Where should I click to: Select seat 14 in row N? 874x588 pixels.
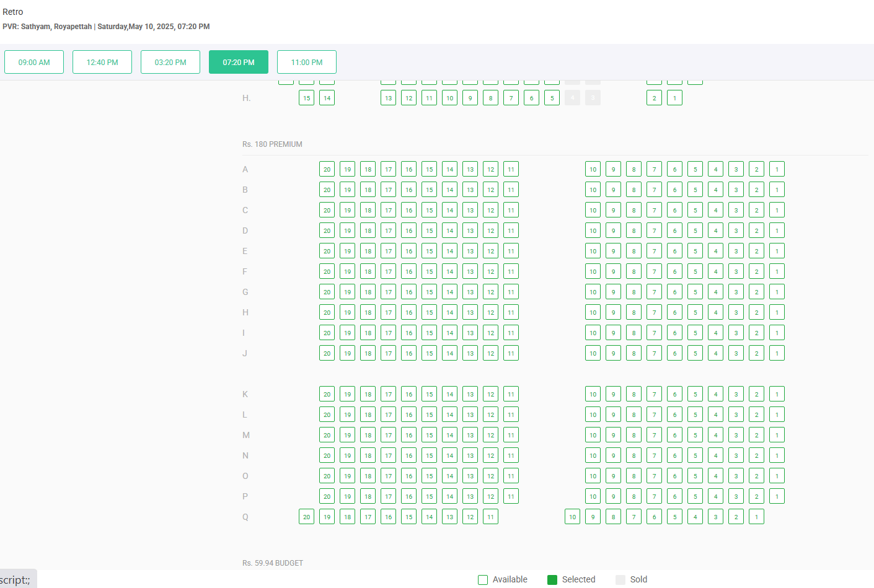[449, 455]
